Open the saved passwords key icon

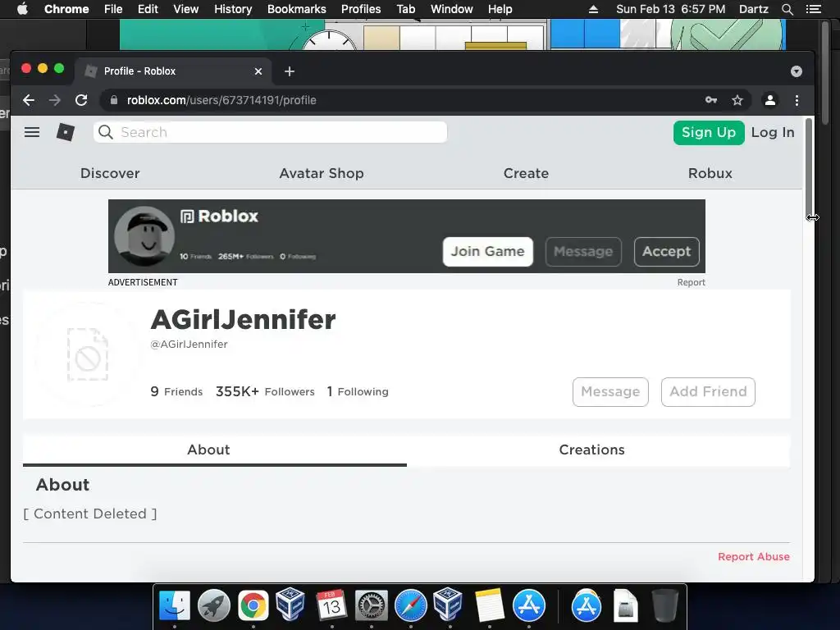point(711,100)
